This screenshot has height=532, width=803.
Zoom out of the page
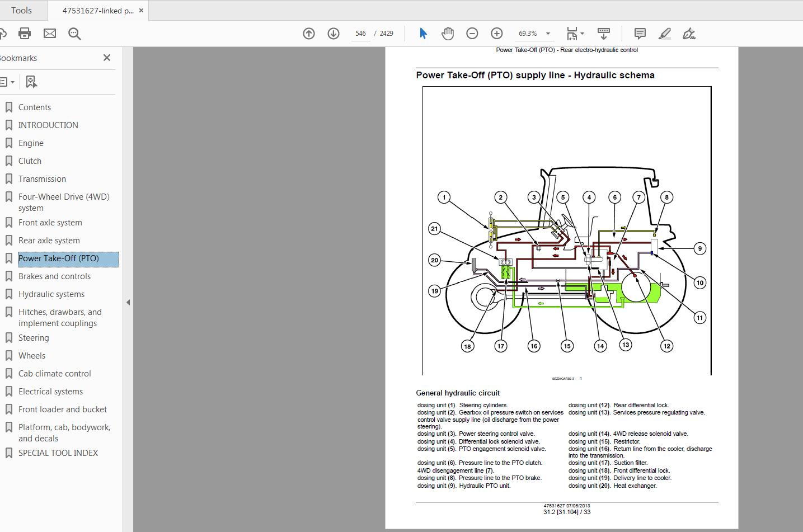click(x=472, y=33)
